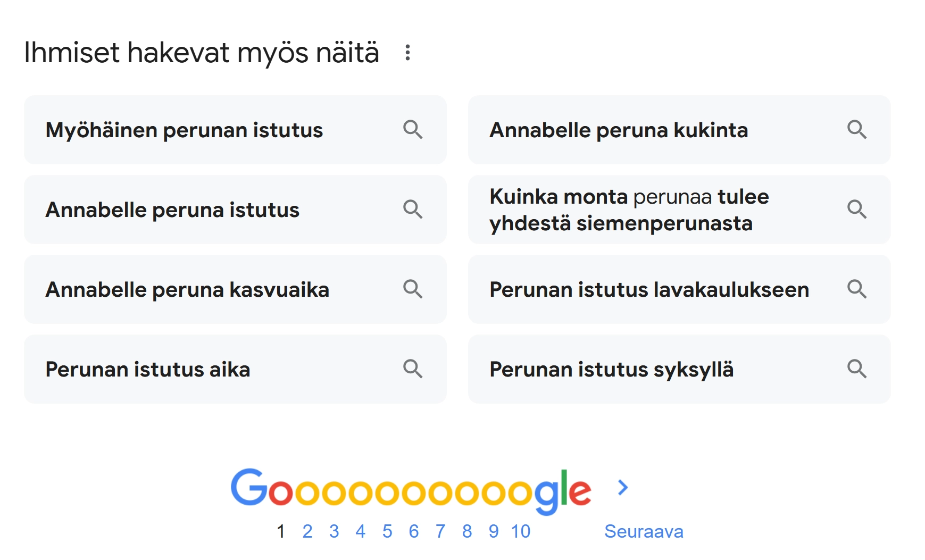Open the three-dot menu next to 'Ihmiset hakevat myös näitä'
925x560 pixels.
[x=407, y=53]
